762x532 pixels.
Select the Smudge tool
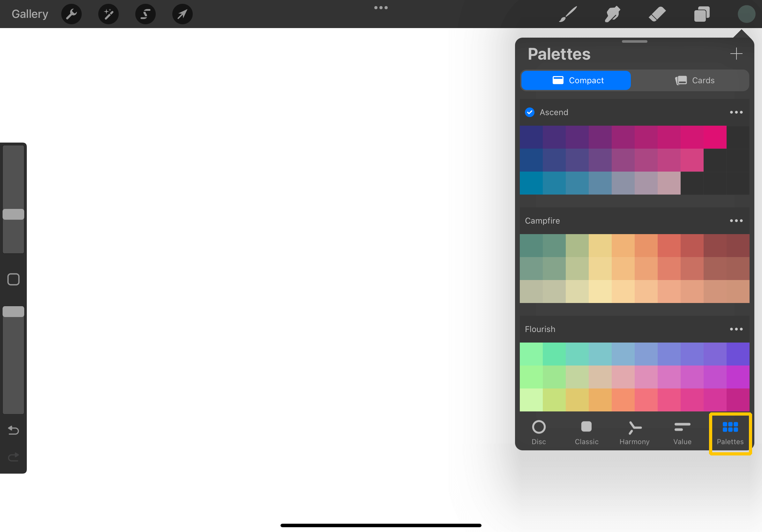[612, 14]
